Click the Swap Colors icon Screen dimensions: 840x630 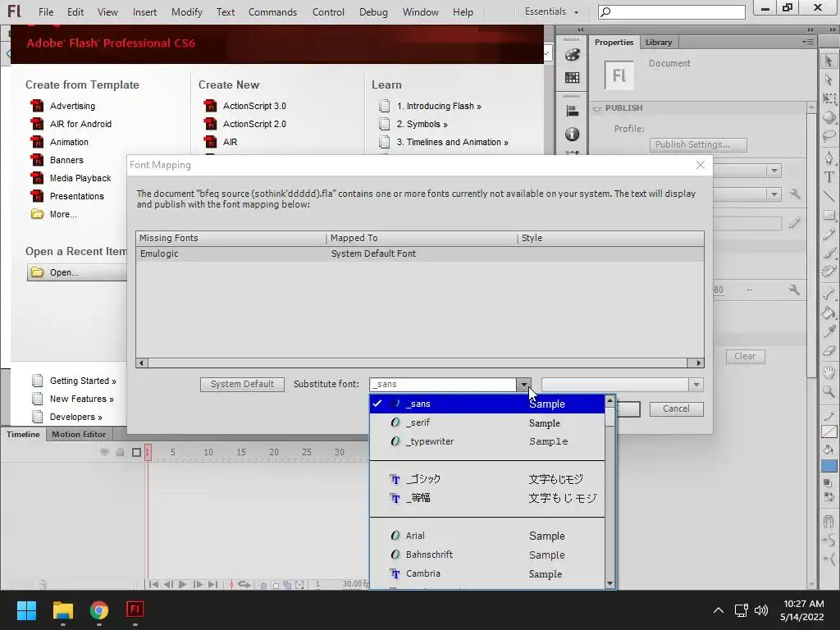[829, 497]
